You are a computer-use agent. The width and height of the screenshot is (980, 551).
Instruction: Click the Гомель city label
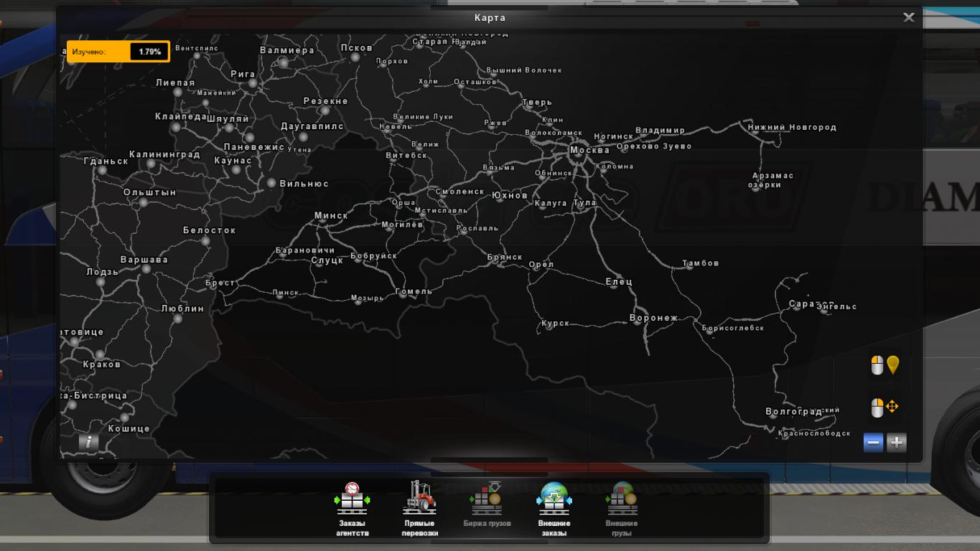coord(414,291)
